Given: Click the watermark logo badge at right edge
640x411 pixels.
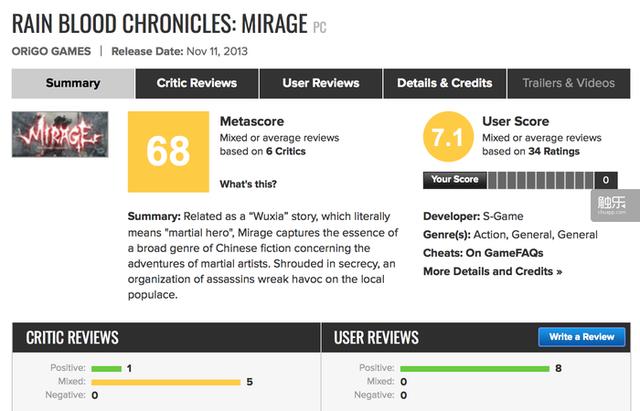Looking at the screenshot, I should tap(615, 205).
